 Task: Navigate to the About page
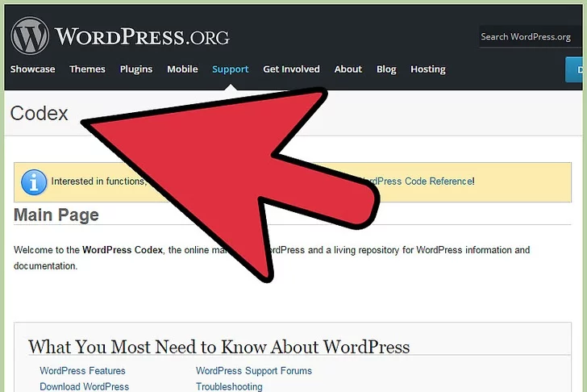[x=348, y=69]
